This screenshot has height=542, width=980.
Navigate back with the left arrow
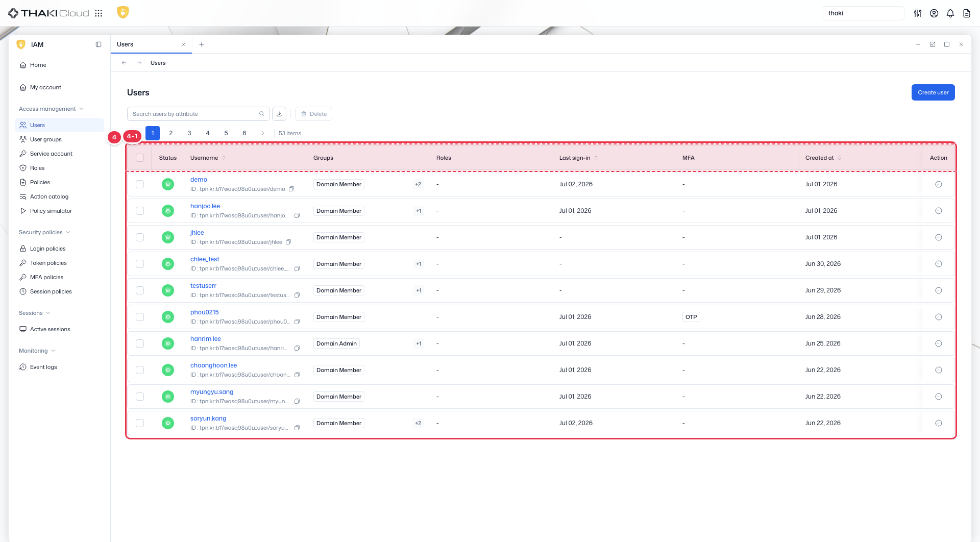[124, 63]
